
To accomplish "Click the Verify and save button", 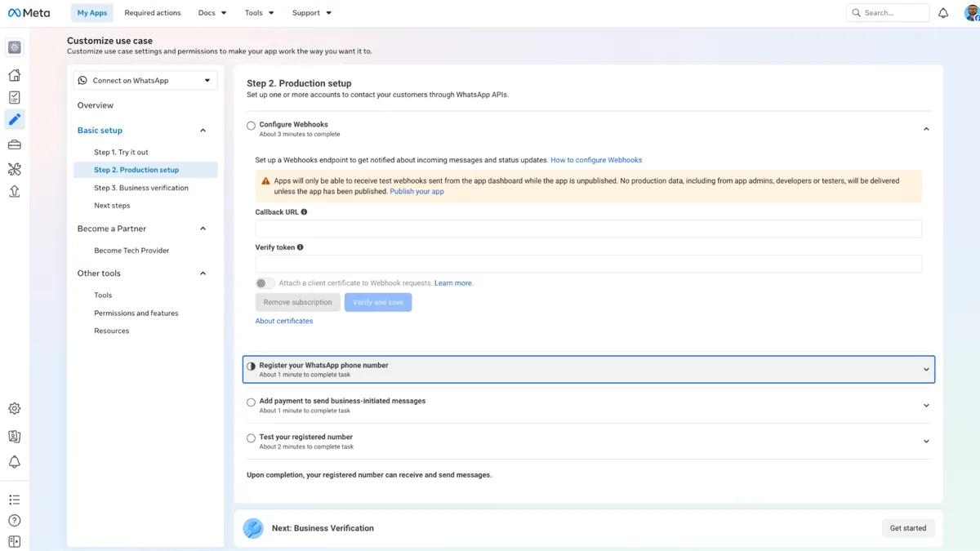I will coord(378,303).
